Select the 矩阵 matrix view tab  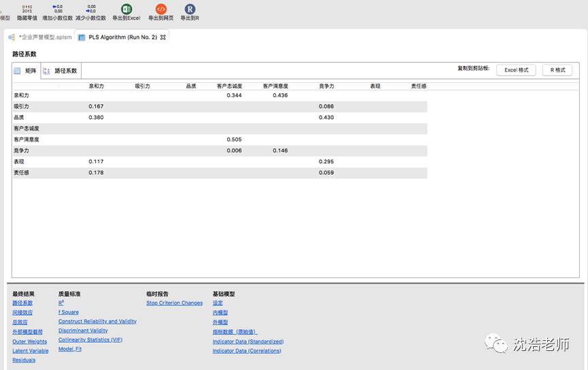(26, 71)
